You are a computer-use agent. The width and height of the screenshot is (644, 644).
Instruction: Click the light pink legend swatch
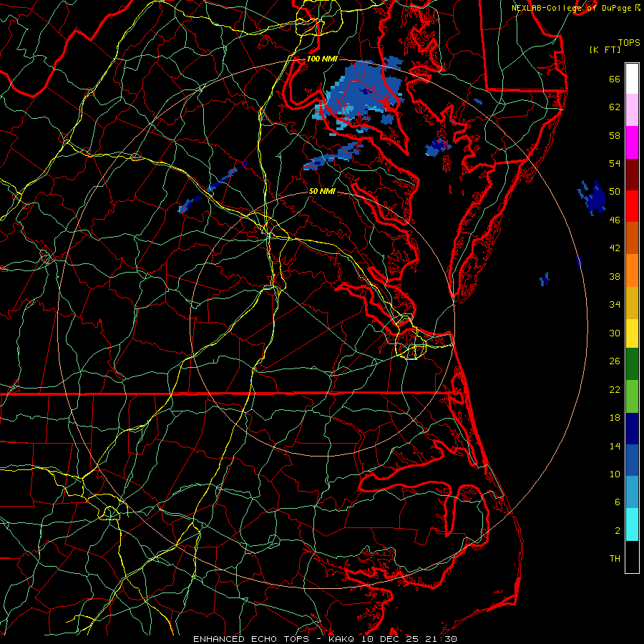632,109
